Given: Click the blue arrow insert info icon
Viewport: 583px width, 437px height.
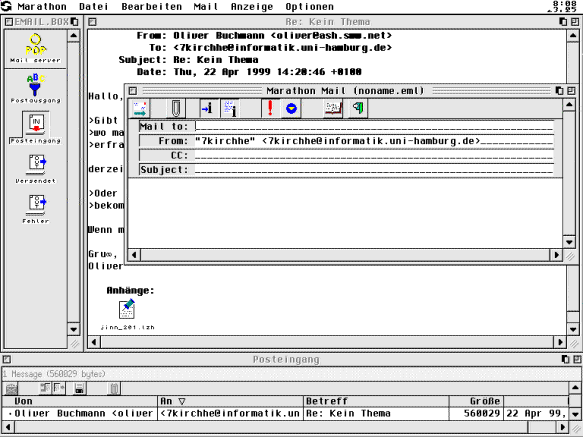Looking at the screenshot, I should pos(207,109).
